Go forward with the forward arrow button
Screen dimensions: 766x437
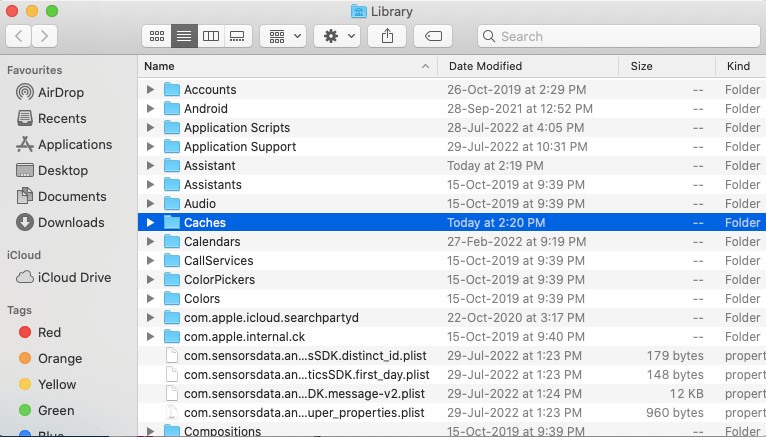pyautogui.click(x=44, y=36)
